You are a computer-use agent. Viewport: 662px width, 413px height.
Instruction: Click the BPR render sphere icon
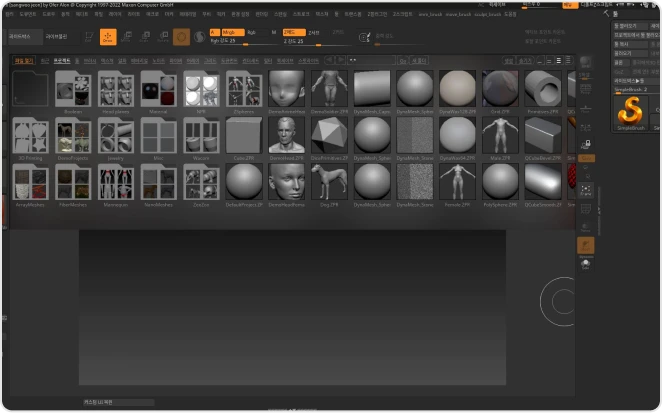click(586, 62)
